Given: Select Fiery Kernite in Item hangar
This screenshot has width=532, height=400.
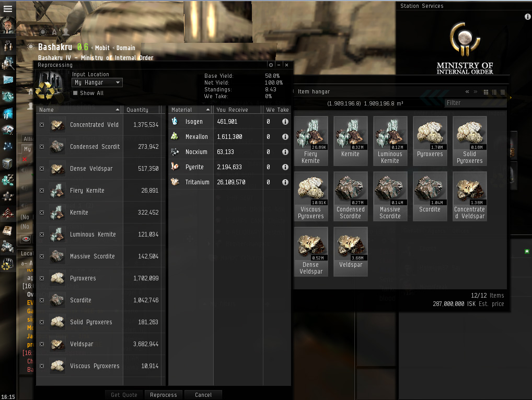Looking at the screenshot, I should [x=311, y=140].
